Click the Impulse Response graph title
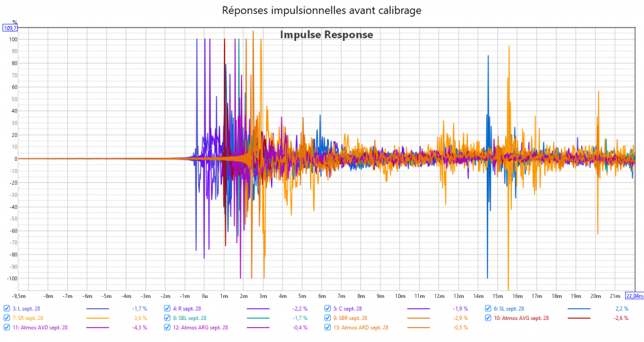 tap(326, 35)
